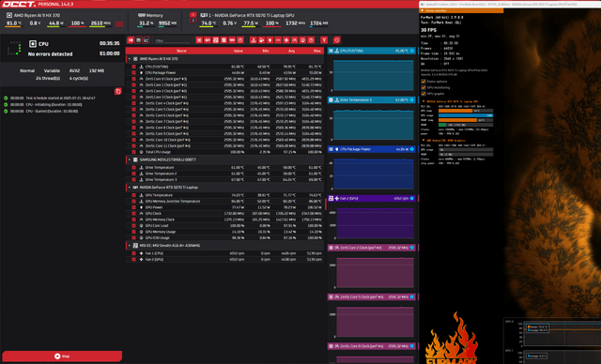The height and width of the screenshot is (364, 601).
Task: Switch monitoring to the table-only view
Action: tap(138, 40)
